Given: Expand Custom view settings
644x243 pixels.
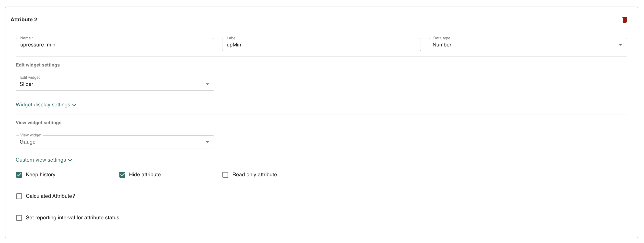Looking at the screenshot, I should coord(41,160).
